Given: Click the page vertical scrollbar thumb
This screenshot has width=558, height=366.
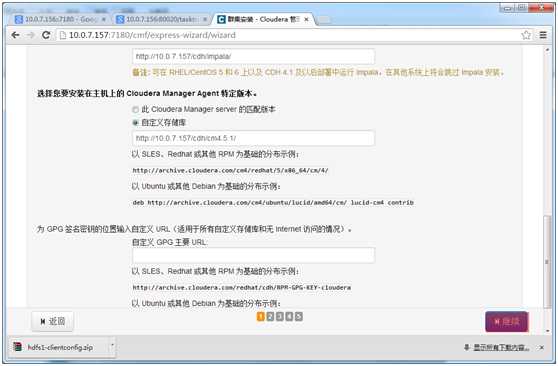Looking at the screenshot, I should pos(547,262).
